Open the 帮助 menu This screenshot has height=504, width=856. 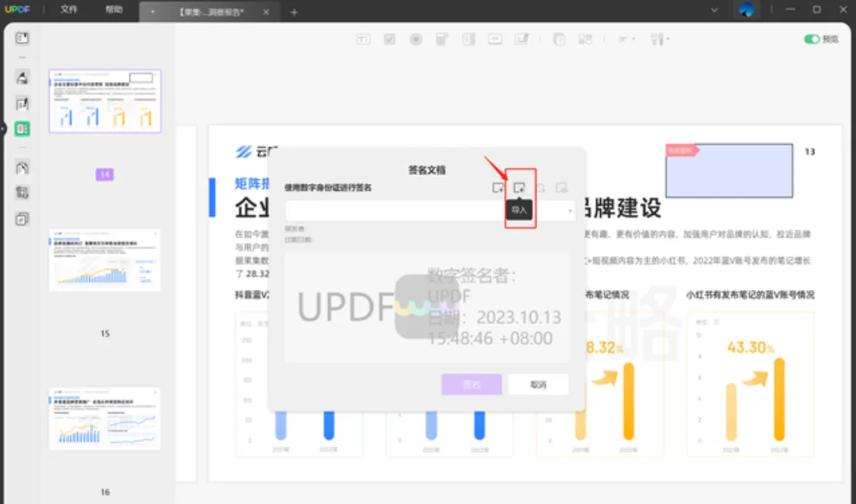pos(113,10)
